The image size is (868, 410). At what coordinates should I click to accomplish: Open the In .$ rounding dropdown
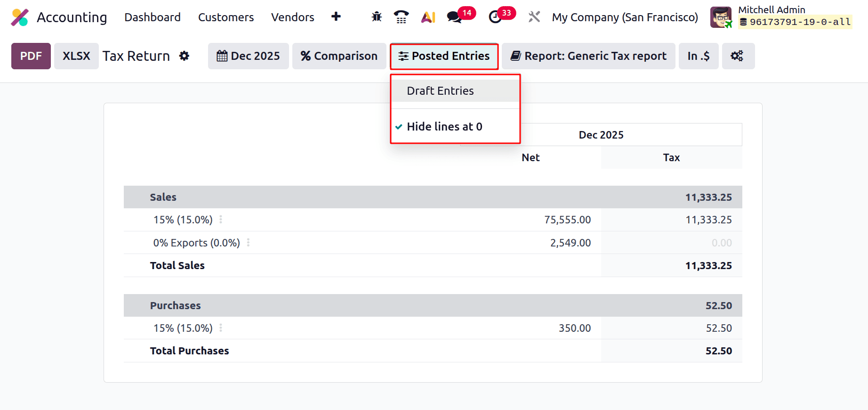pos(699,56)
